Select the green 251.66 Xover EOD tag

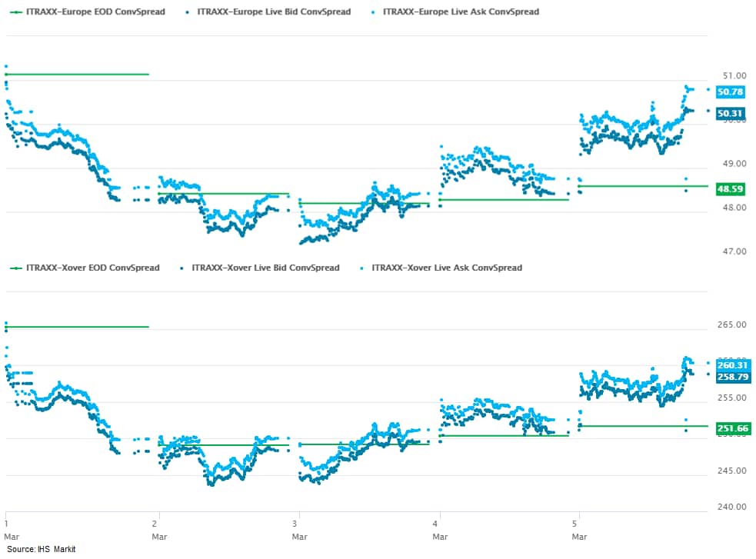click(731, 428)
